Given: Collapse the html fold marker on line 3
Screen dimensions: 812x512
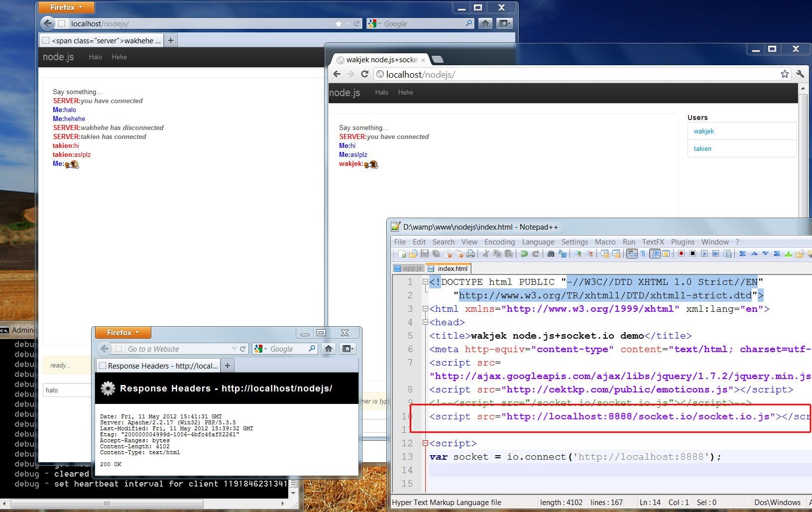Looking at the screenshot, I should point(425,309).
